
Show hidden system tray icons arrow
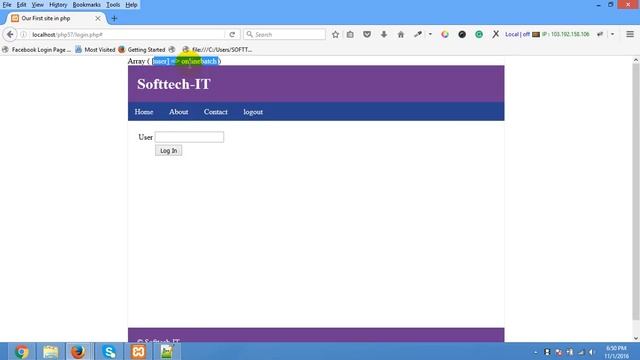536,352
